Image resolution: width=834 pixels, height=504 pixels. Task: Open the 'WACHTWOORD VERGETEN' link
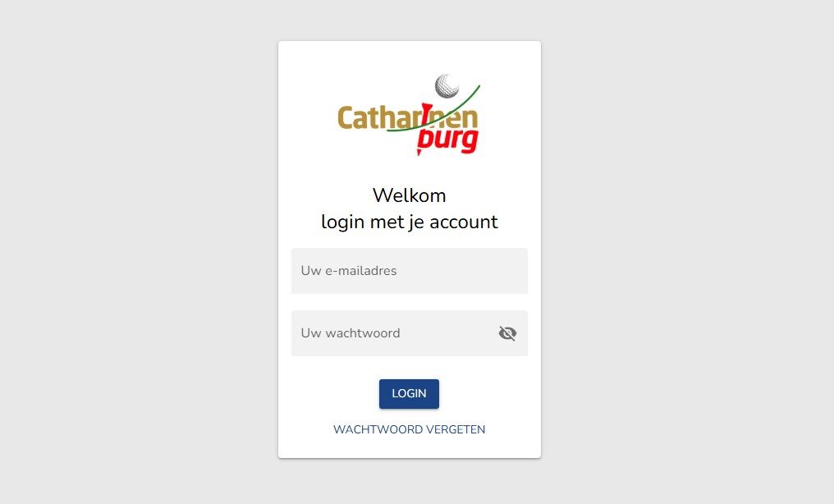409,429
